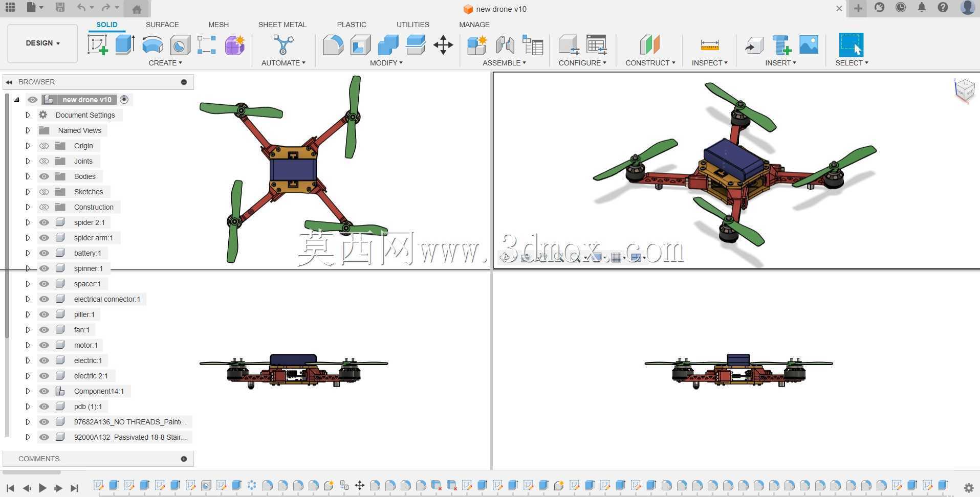Expand the Document Settings node
980x497 pixels.
[28, 115]
